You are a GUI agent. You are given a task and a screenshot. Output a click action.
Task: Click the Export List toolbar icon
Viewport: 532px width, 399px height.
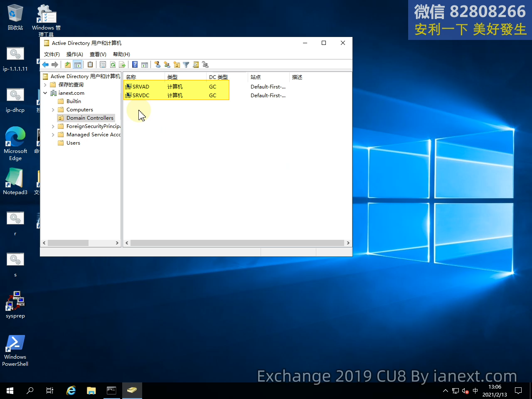[x=122, y=65]
